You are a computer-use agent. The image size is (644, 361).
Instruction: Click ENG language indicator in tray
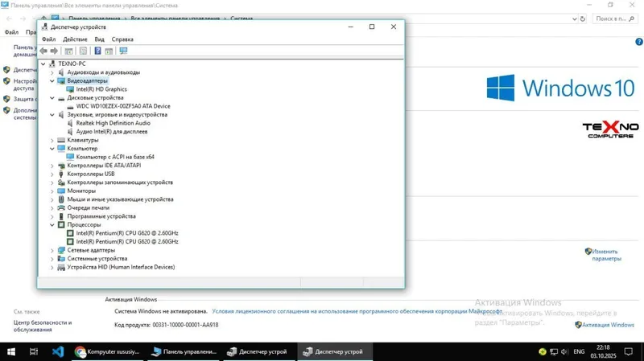pos(579,351)
